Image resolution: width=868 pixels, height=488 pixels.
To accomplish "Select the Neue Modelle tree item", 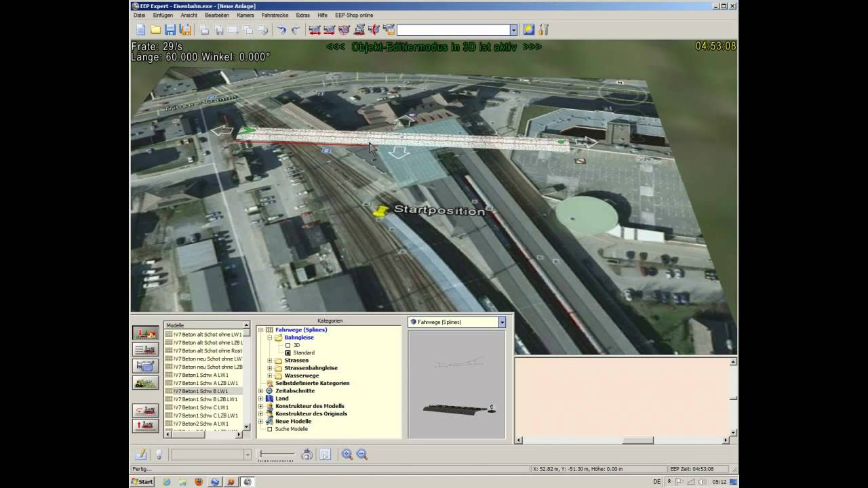I will [293, 422].
